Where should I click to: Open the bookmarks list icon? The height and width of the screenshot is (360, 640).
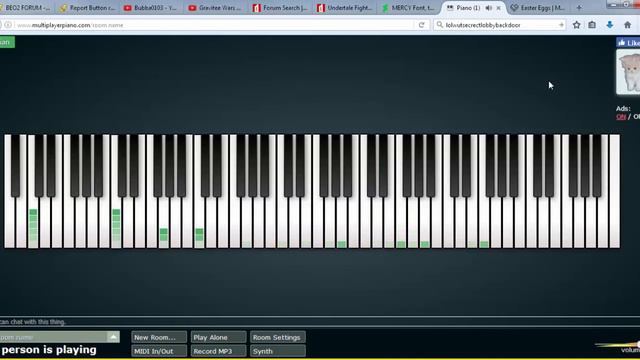click(592, 25)
